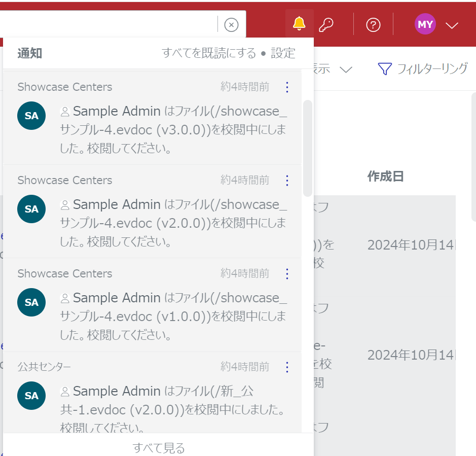
Task: Click the MY user avatar
Action: pyautogui.click(x=425, y=24)
